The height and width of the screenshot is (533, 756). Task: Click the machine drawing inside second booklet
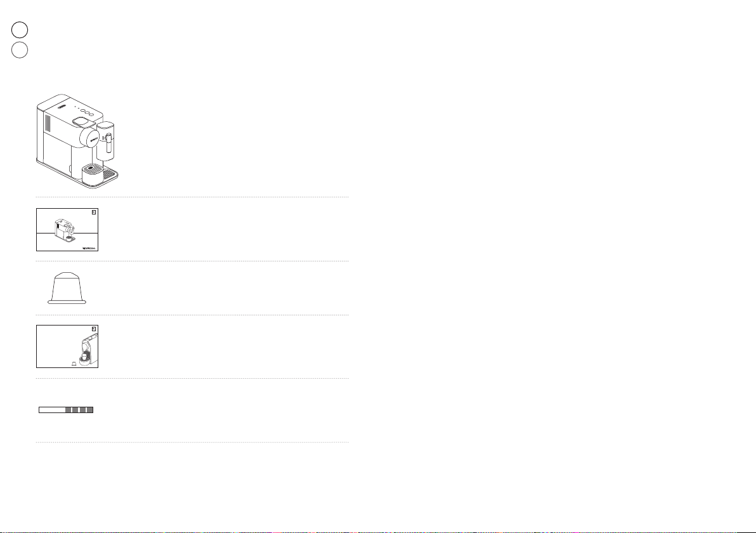(88, 351)
